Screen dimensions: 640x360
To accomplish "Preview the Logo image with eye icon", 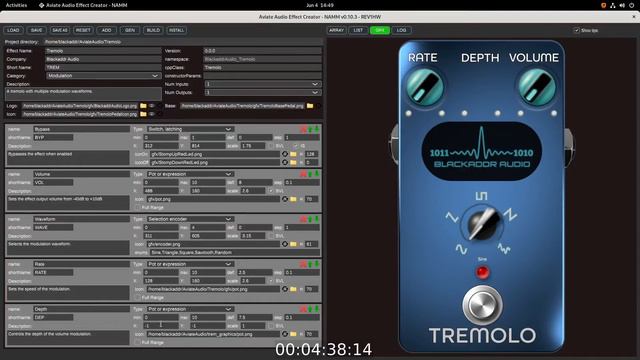I will click(152, 106).
